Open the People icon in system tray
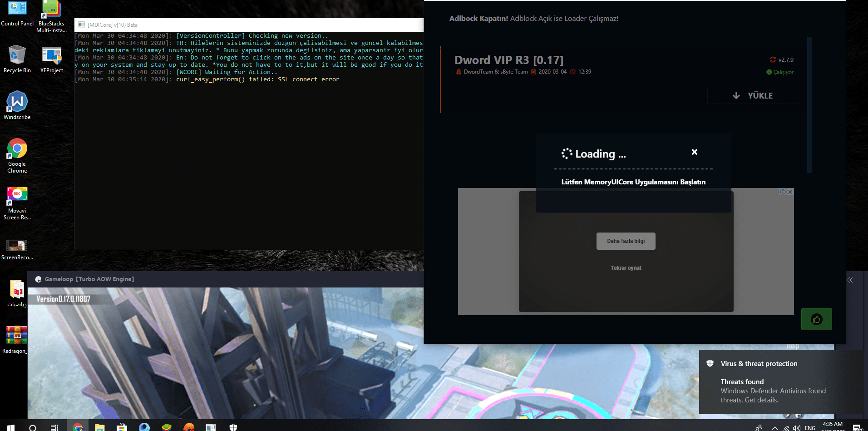Viewport: 868px width, 431px height. pos(759,428)
